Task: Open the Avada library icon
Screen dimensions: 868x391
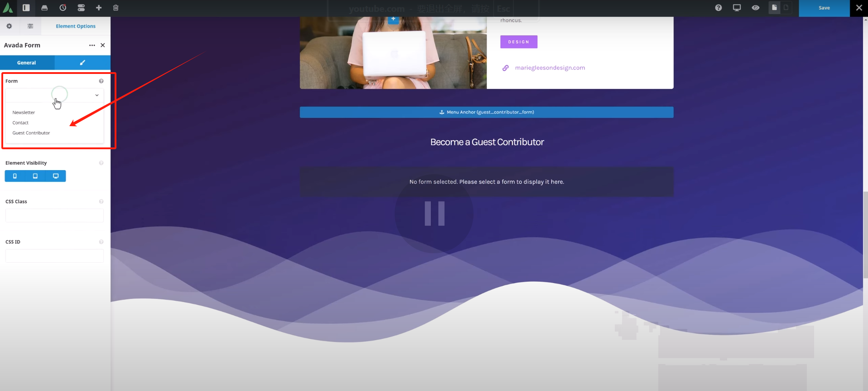Action: tap(44, 8)
